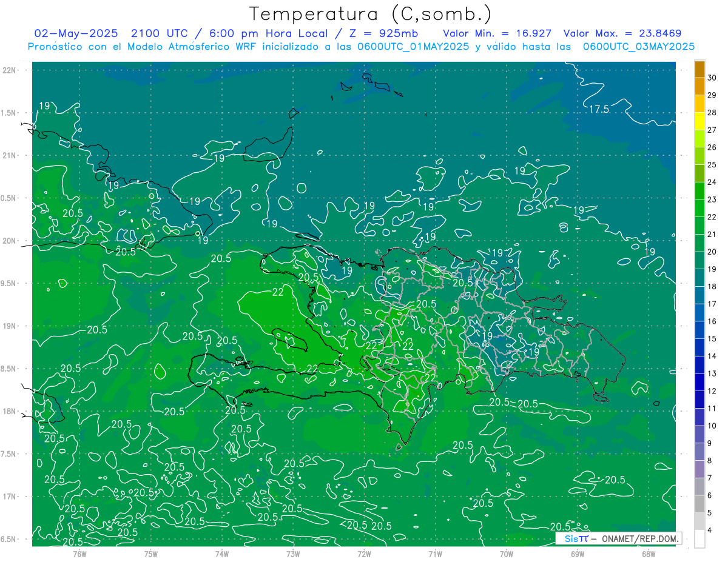The height and width of the screenshot is (562, 728).
Task: Select the "Z = 925mb" pressure level text
Action: tap(382, 34)
